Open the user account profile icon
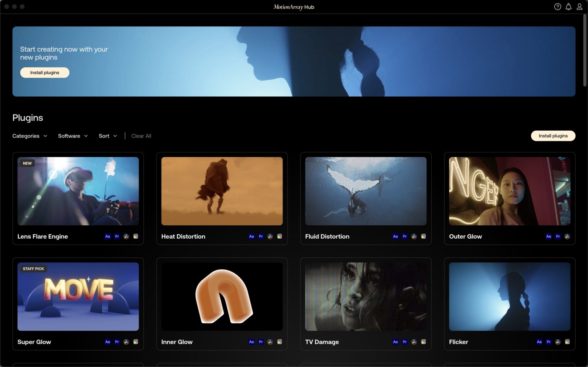The height and width of the screenshot is (367, 588). (x=580, y=7)
